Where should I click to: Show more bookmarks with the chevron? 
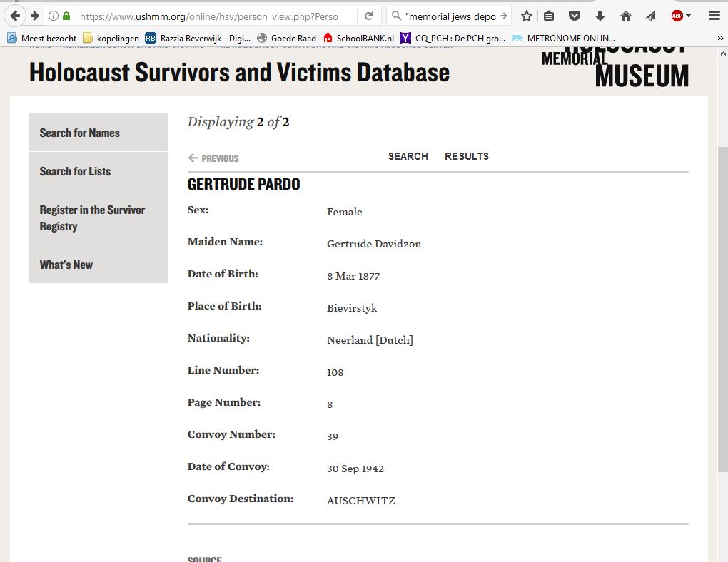pos(720,38)
